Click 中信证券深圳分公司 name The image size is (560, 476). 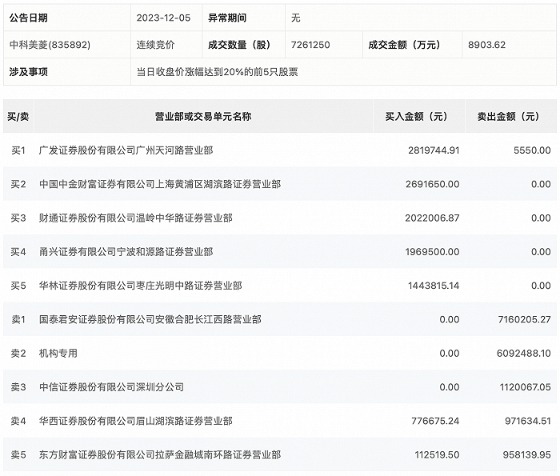click(x=111, y=387)
